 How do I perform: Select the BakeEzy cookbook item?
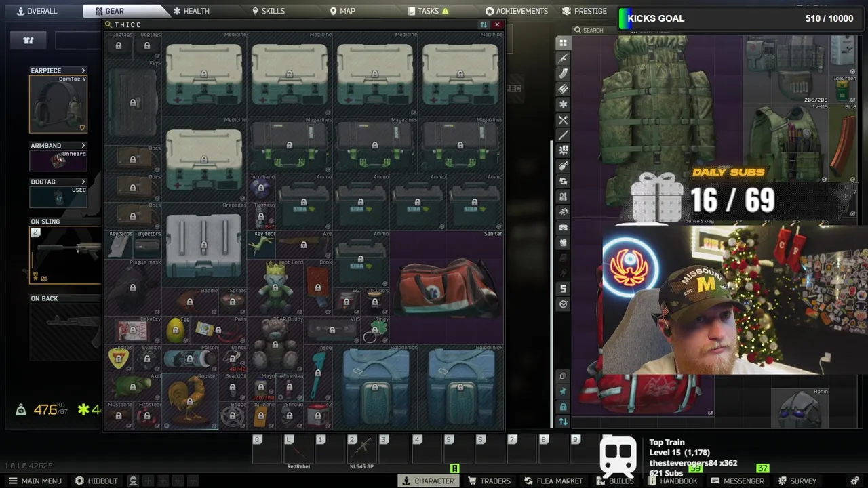(133, 330)
